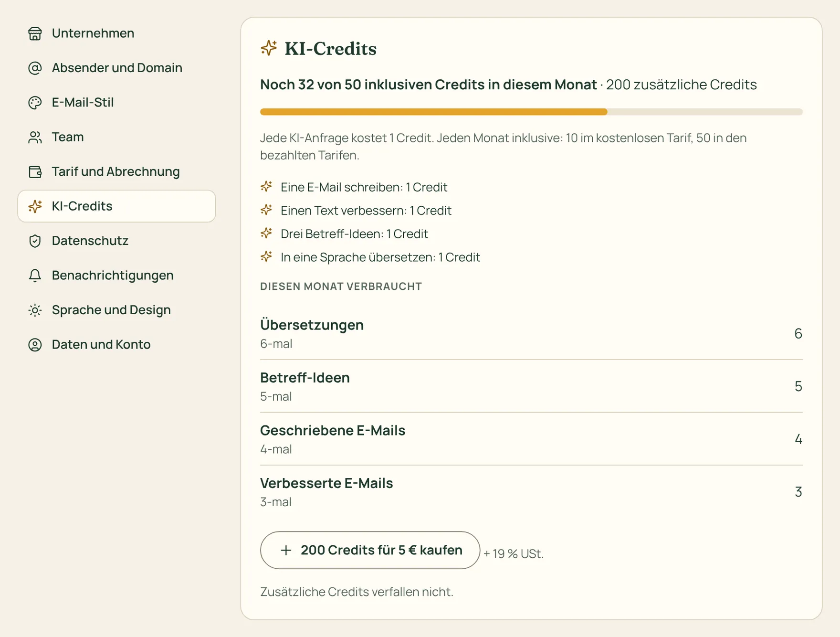Click the palette icon for E-Mail-Stil

tap(35, 103)
